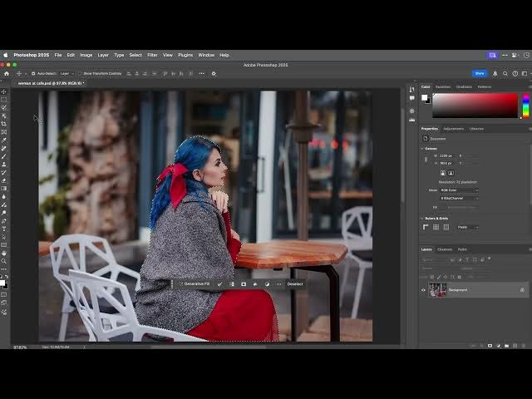This screenshot has width=532, height=399.
Task: Select the Gradient tool
Action: click(x=3, y=189)
